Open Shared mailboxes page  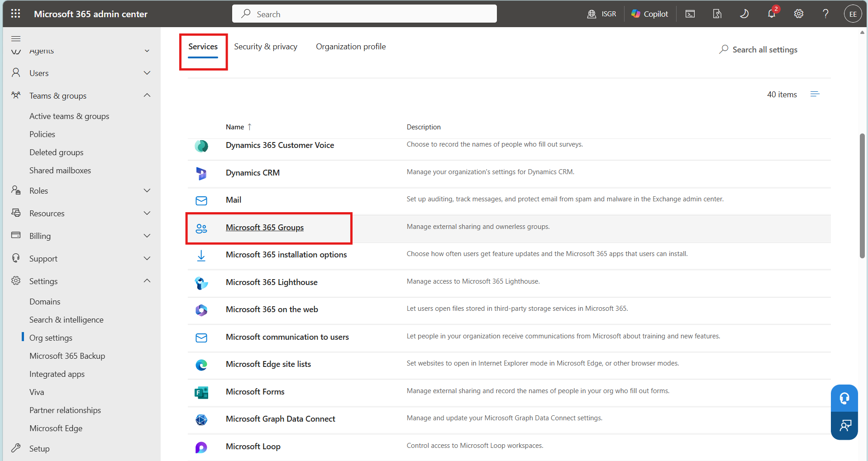tap(60, 171)
